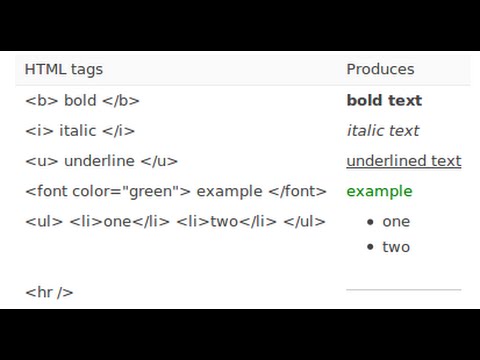The height and width of the screenshot is (360, 480).
Task: Click the closing </ul> tag text
Action: [304, 221]
